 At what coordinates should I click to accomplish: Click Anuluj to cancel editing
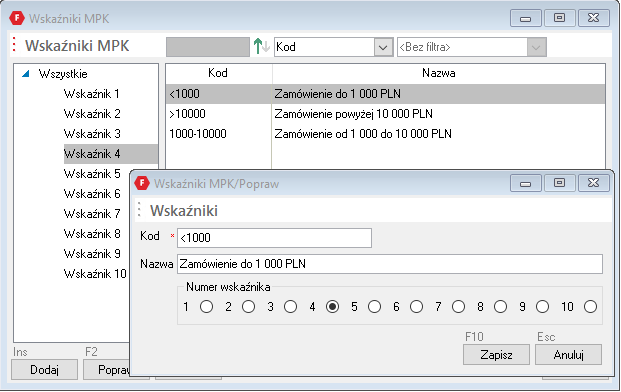pos(568,354)
